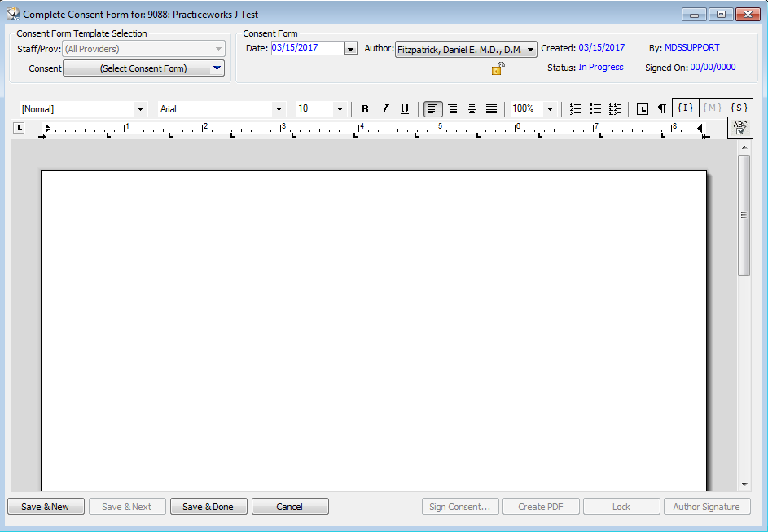Open the Date calendar dropdown arrow

(x=350, y=49)
